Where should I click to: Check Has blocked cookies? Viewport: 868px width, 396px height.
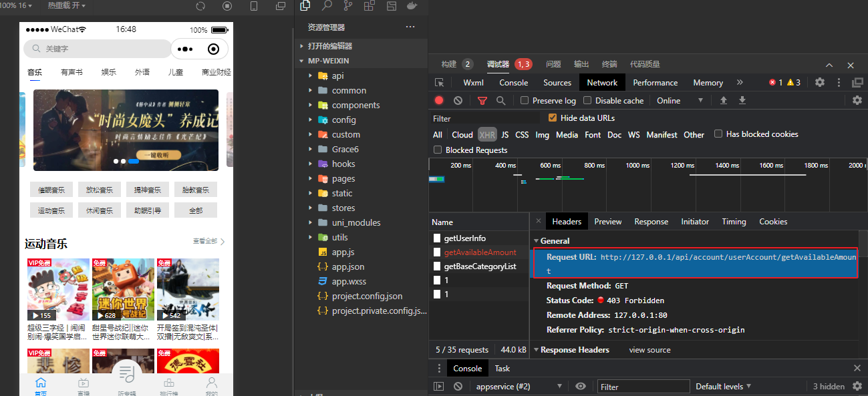pos(718,134)
